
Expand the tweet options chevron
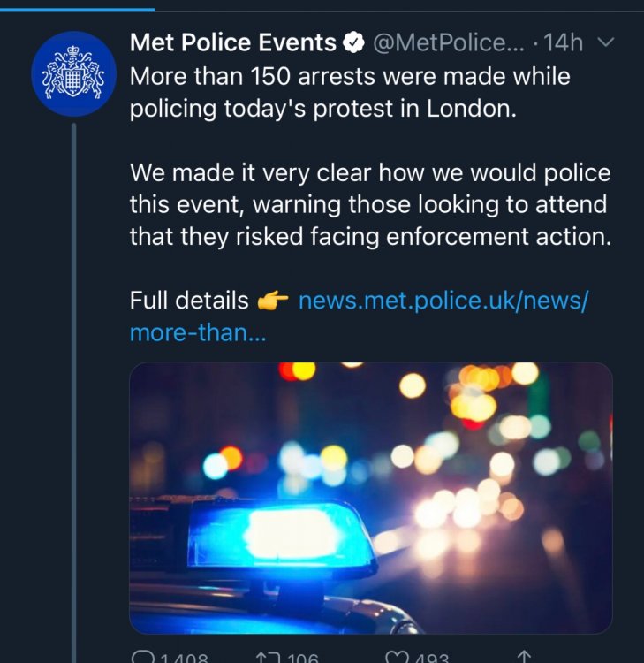click(x=605, y=42)
